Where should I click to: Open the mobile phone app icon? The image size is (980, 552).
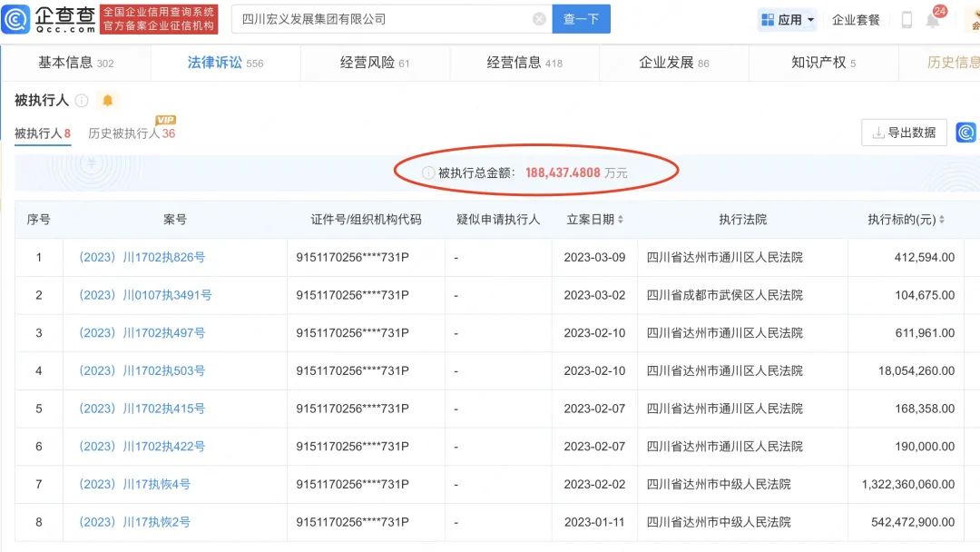[x=906, y=20]
